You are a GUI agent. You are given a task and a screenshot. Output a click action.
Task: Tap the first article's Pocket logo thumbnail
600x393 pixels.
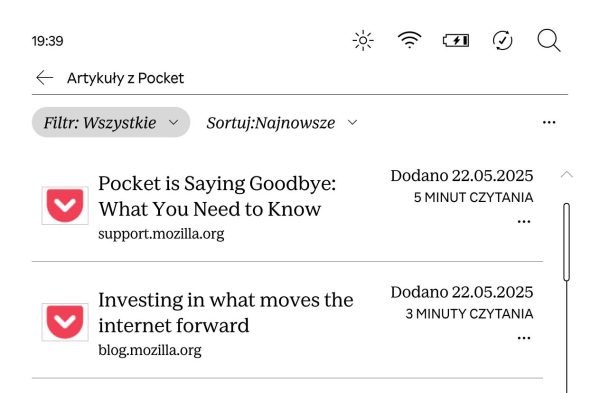65,205
